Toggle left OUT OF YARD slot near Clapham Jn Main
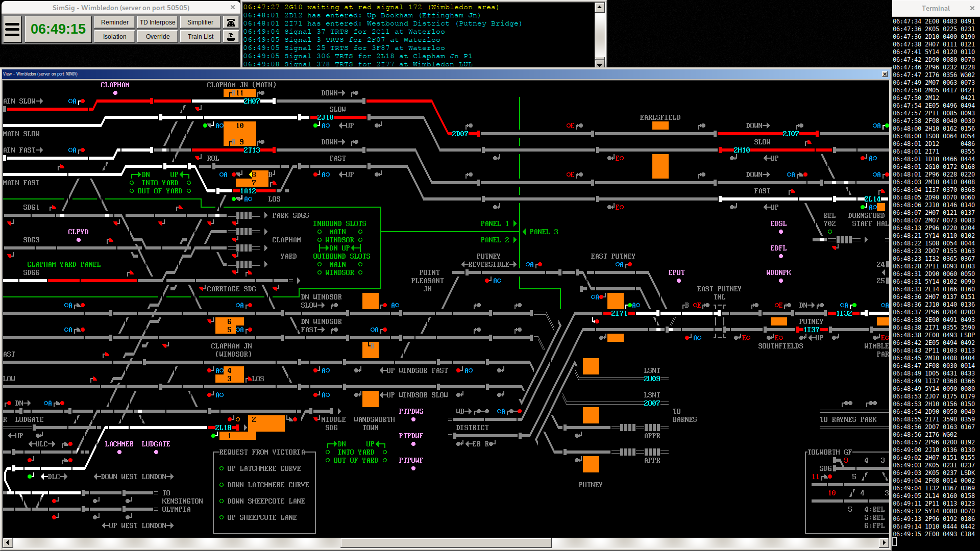 132,191
